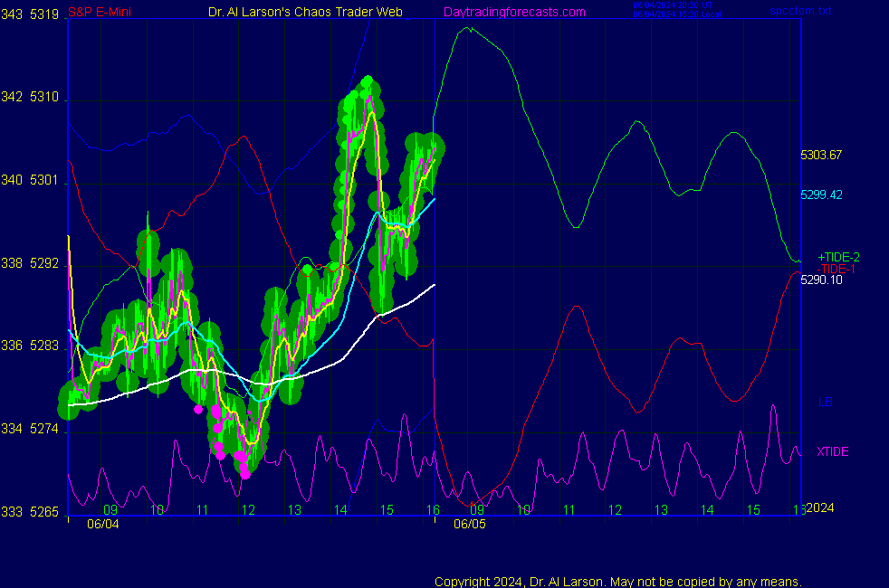Click the Dr. Al Larson's Chaos Trader Web title
The image size is (889, 588).
pos(306,12)
